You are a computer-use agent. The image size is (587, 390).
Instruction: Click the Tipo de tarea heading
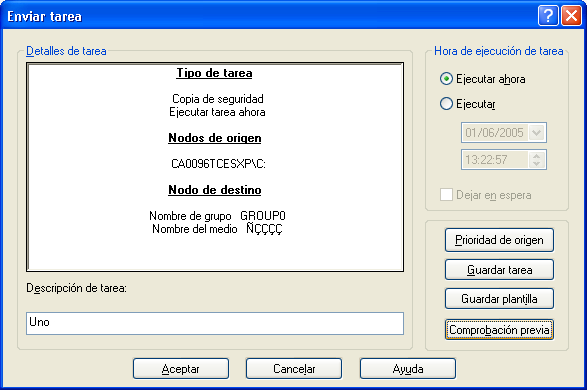[215, 73]
